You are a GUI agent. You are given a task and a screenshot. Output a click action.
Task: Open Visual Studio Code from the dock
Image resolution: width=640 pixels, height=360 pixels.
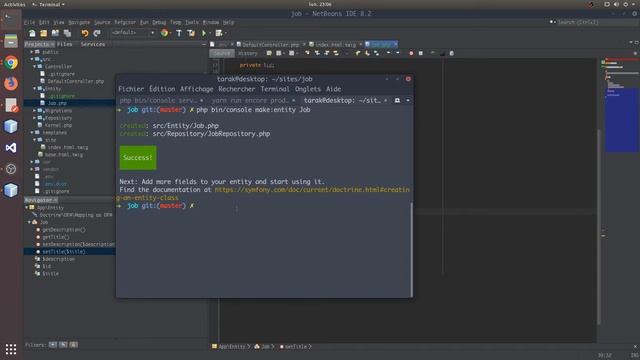point(11,147)
